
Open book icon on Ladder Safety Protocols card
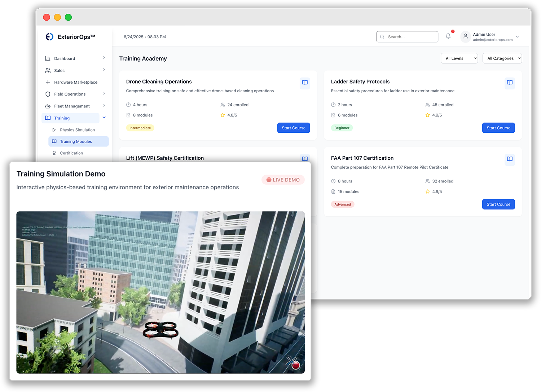(510, 83)
